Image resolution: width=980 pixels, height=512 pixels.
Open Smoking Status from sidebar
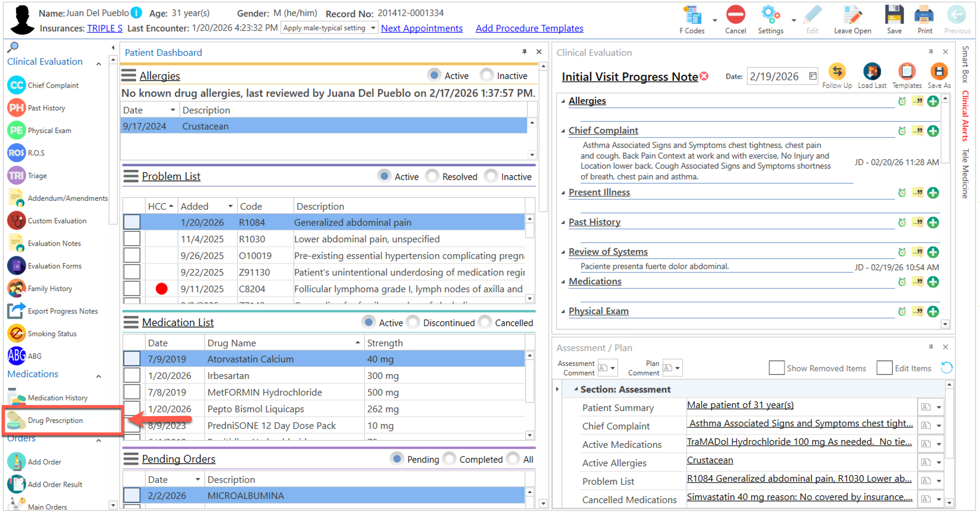(x=52, y=334)
